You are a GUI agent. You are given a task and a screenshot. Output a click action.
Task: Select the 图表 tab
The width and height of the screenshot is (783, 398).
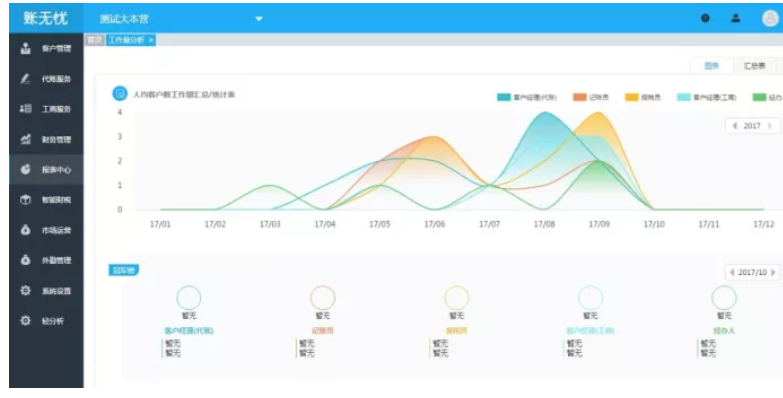[711, 66]
